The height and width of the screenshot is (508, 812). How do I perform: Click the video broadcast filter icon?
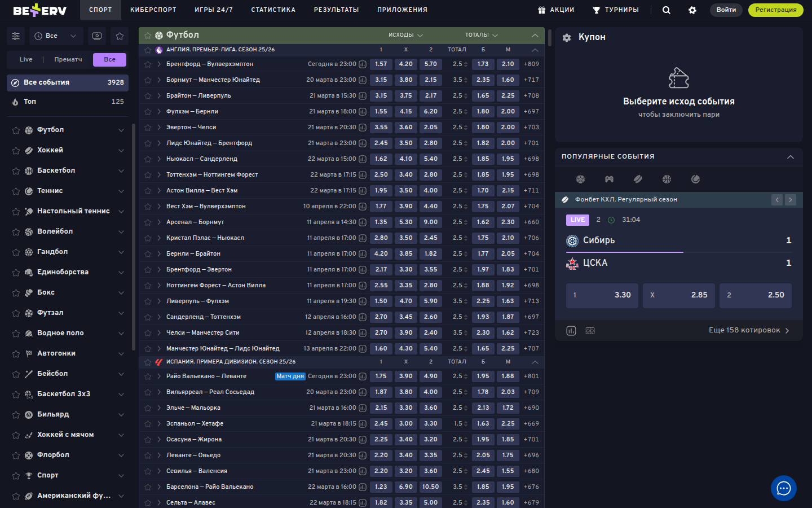(x=97, y=36)
